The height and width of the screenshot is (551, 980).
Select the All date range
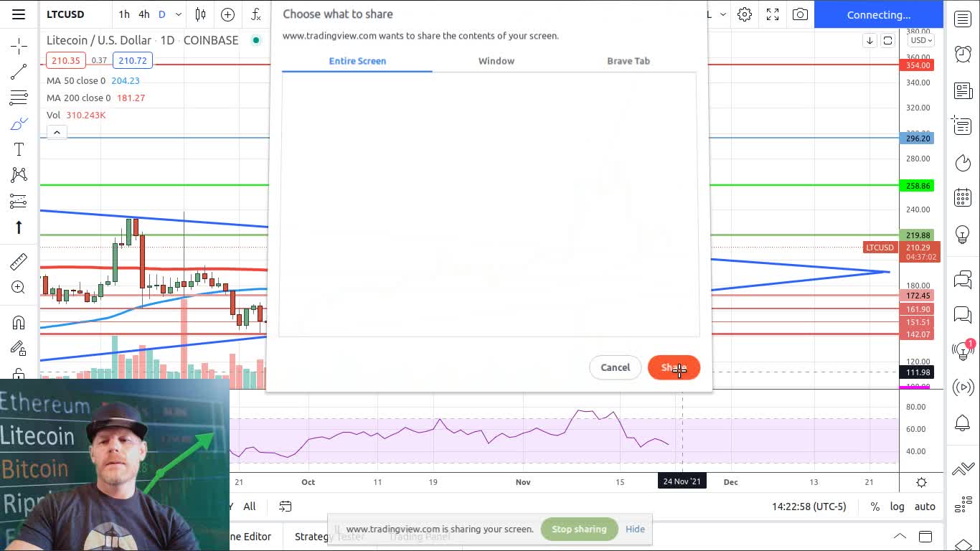tap(250, 507)
